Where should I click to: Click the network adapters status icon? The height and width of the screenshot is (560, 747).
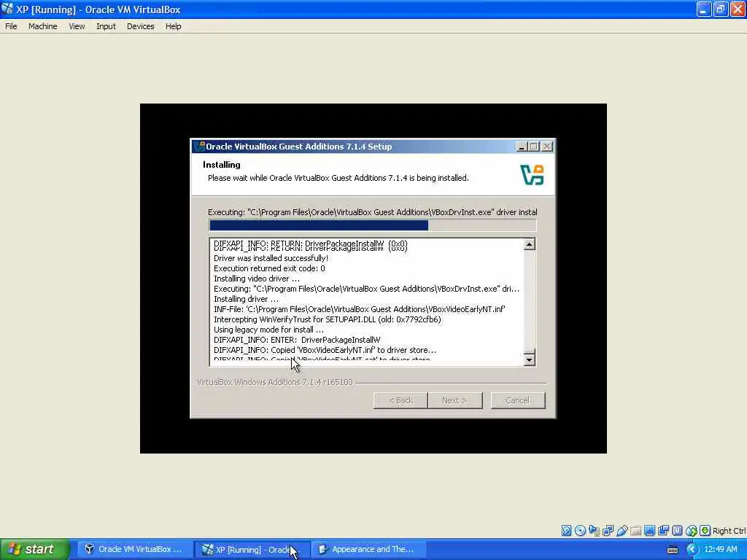click(608, 531)
